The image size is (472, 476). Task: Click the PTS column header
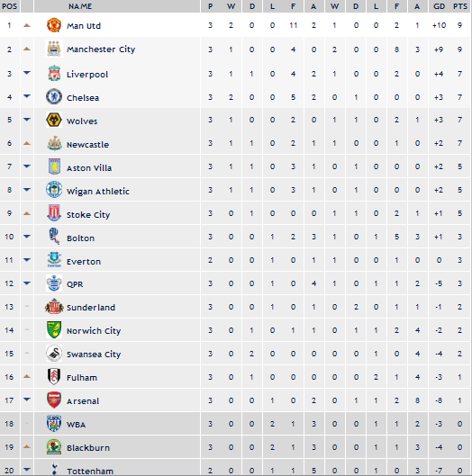coord(460,6)
